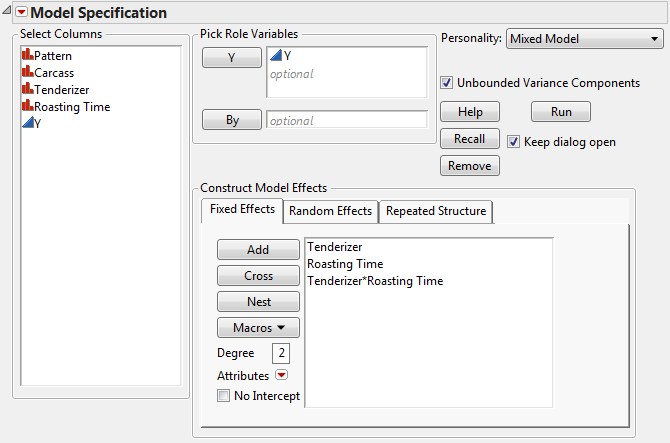Expand the Macros dropdown button
The height and width of the screenshot is (443, 670).
pos(258,327)
